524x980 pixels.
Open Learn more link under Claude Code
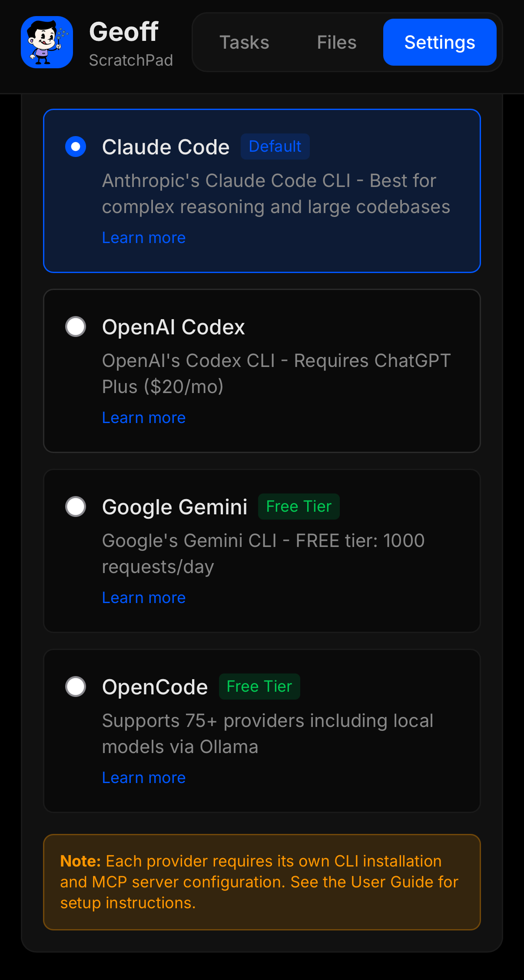144,238
